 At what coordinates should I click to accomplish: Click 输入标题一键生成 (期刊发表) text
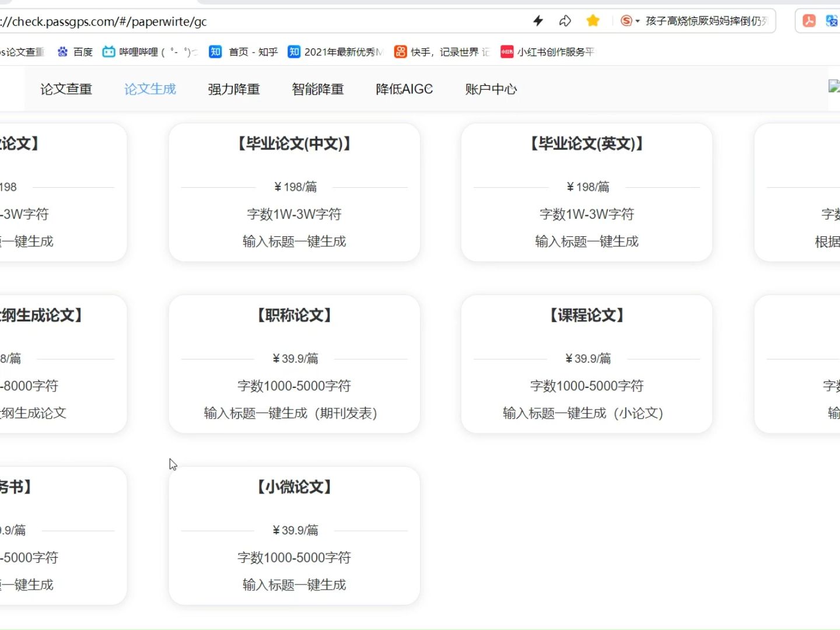pyautogui.click(x=291, y=414)
